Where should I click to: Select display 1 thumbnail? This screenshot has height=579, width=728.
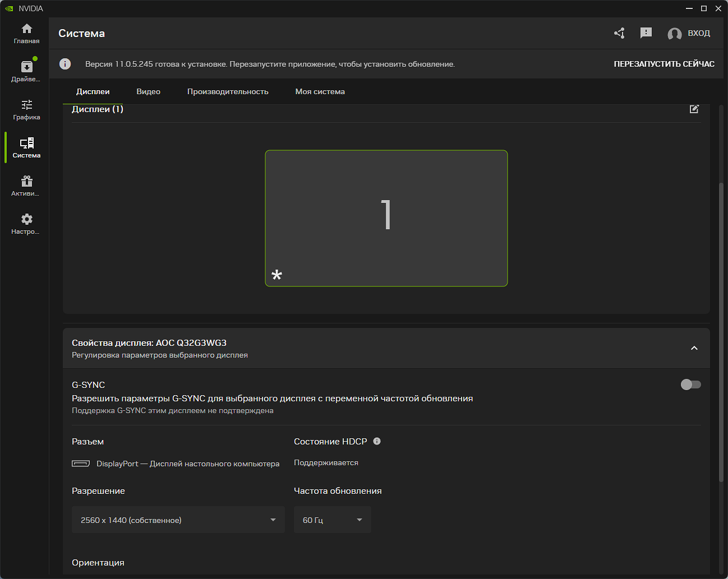[386, 218]
